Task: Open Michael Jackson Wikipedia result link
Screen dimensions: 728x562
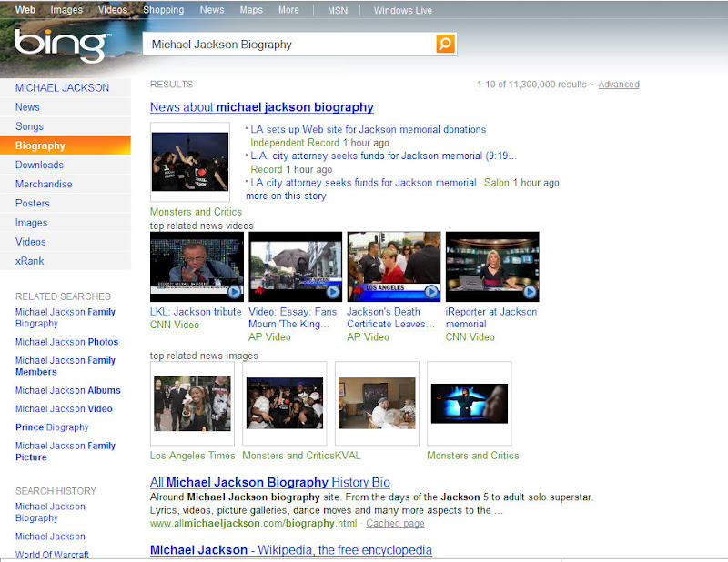Action: (x=290, y=550)
